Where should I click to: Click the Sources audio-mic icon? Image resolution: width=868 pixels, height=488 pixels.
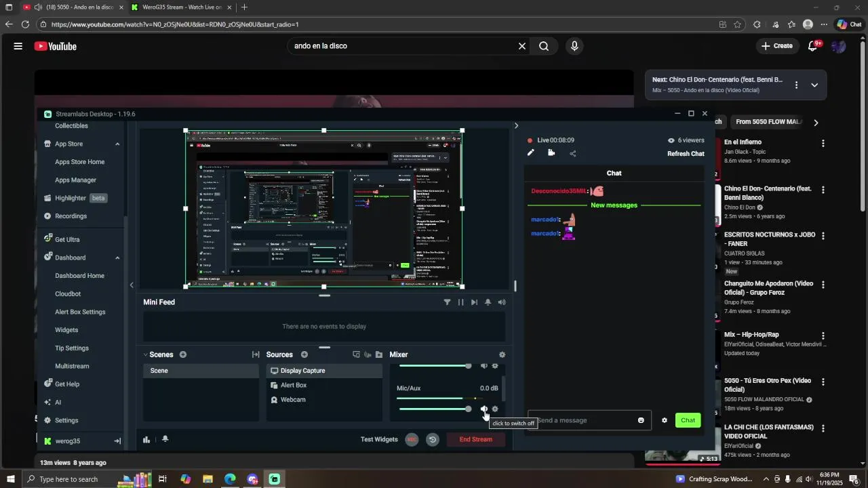click(368, 354)
